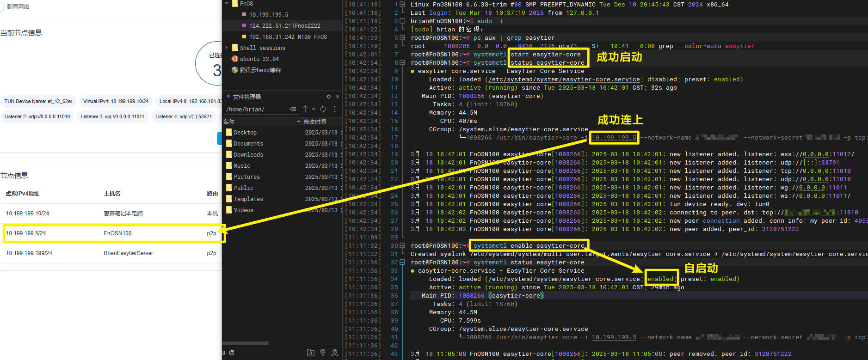Open navigation history dropdown arrow
This screenshot has width=868, height=360.
[314, 110]
